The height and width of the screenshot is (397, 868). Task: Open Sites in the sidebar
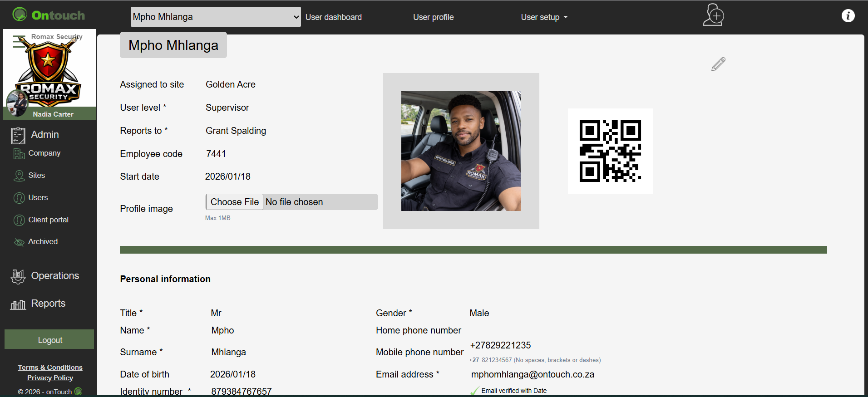pos(36,176)
